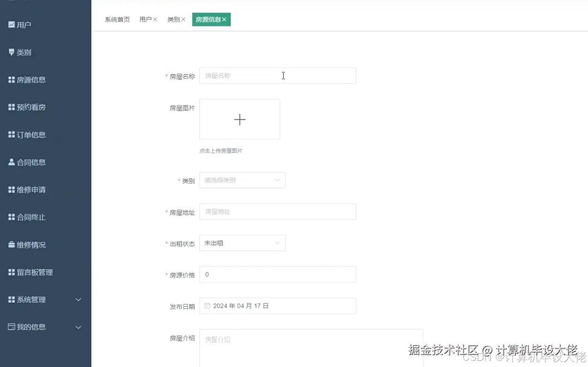Click the 维修情况 lock icon

(10, 245)
